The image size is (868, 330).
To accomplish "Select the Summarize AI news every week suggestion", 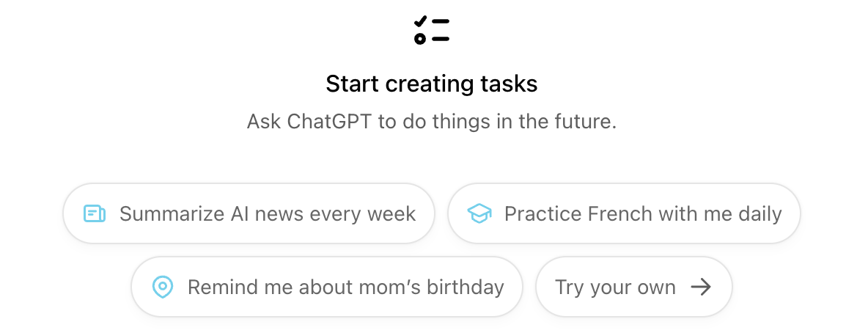I will coord(249,213).
